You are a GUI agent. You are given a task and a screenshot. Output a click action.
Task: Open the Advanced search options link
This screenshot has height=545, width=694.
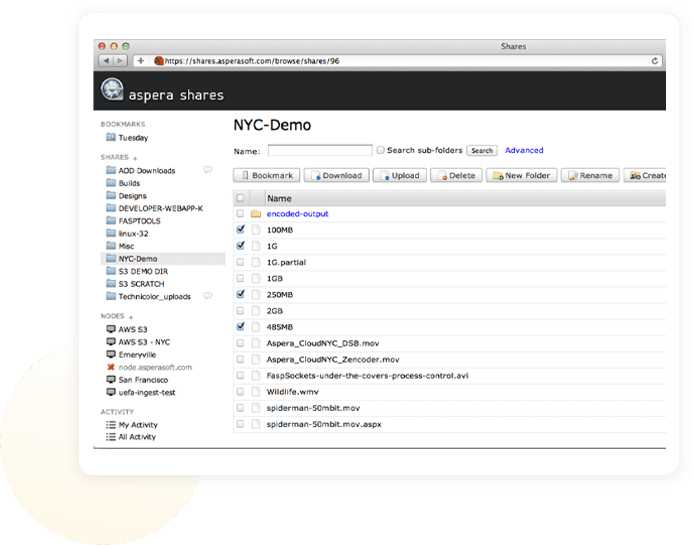[x=524, y=151]
